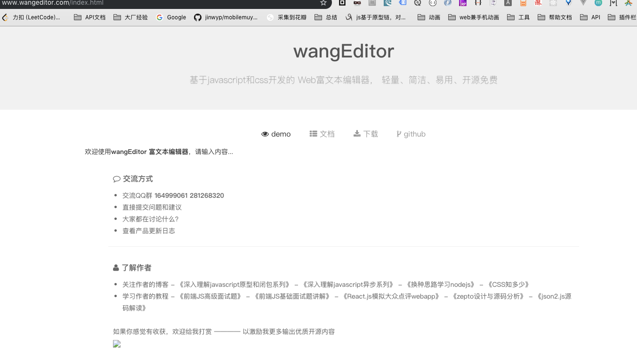Image resolution: width=637 pixels, height=364 pixels.
Task: Open 《深入理解javascript原型和闭包系列》 link
Action: (x=234, y=284)
